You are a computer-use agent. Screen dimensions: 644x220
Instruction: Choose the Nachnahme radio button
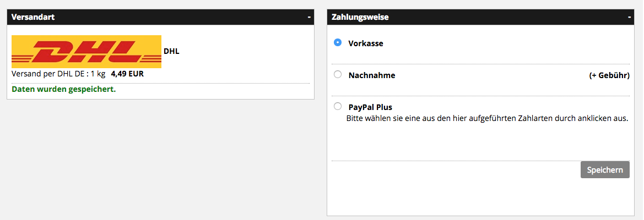pos(338,75)
